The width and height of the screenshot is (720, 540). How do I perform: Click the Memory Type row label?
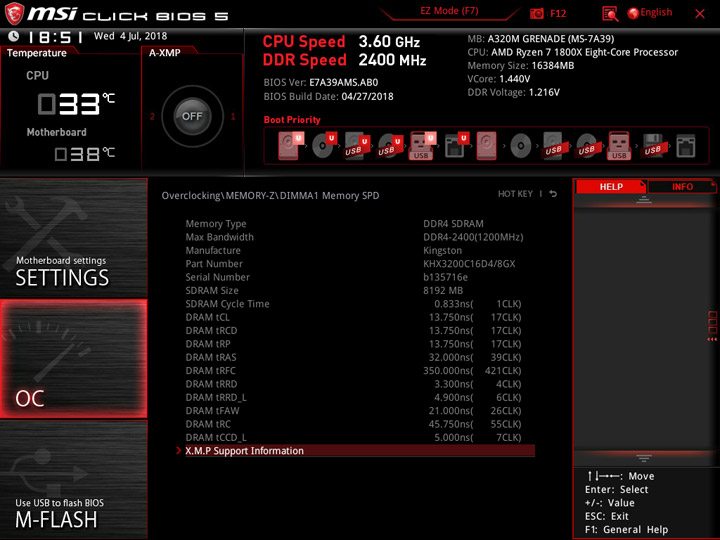pos(216,224)
